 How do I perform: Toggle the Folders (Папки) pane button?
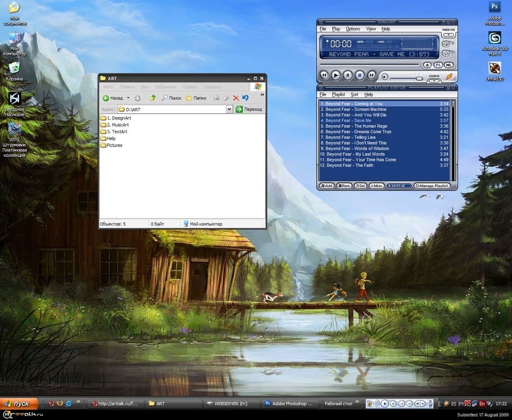196,98
